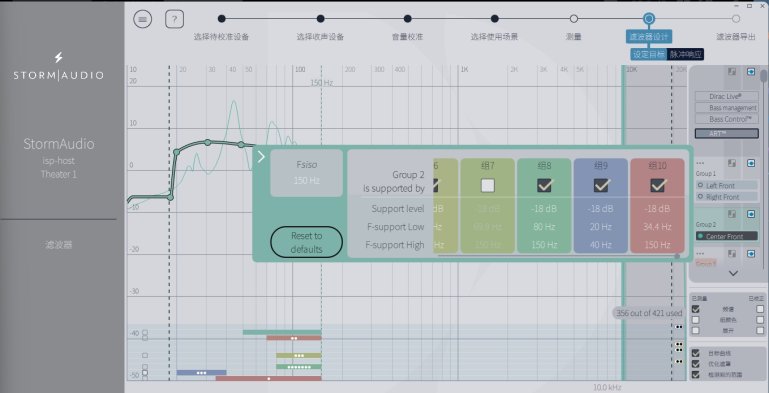Click the Theater 1 label in sidebar
This screenshot has width=769, height=393.
click(x=58, y=174)
